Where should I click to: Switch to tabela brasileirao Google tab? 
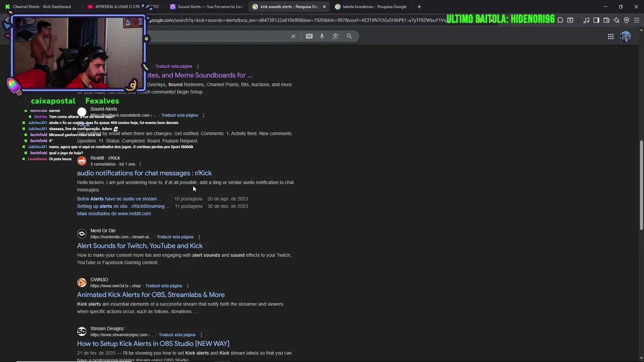pos(371,7)
